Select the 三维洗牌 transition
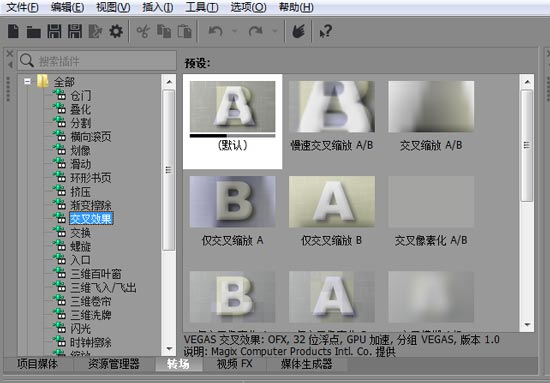This screenshot has width=550, height=383. click(90, 315)
